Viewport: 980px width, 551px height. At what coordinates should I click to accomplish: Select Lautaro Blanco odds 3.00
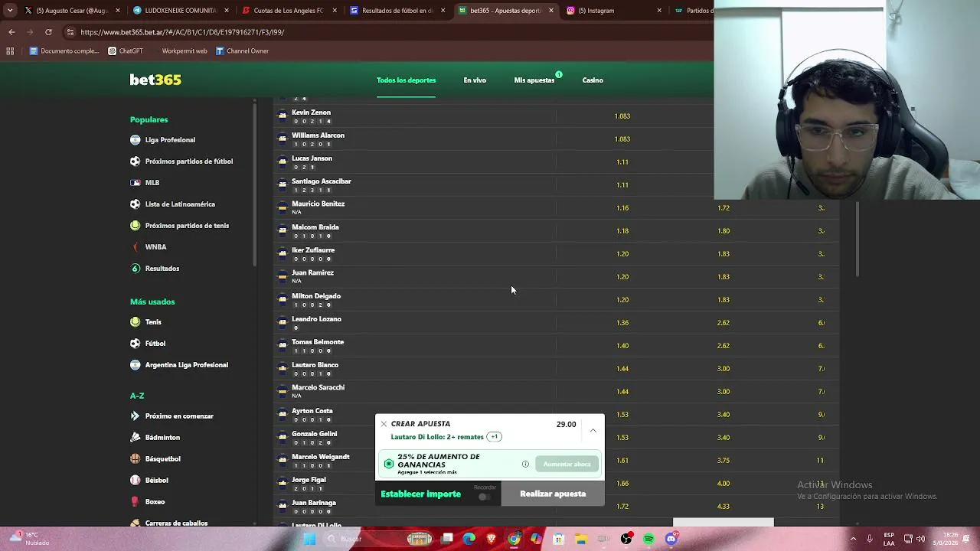(724, 369)
